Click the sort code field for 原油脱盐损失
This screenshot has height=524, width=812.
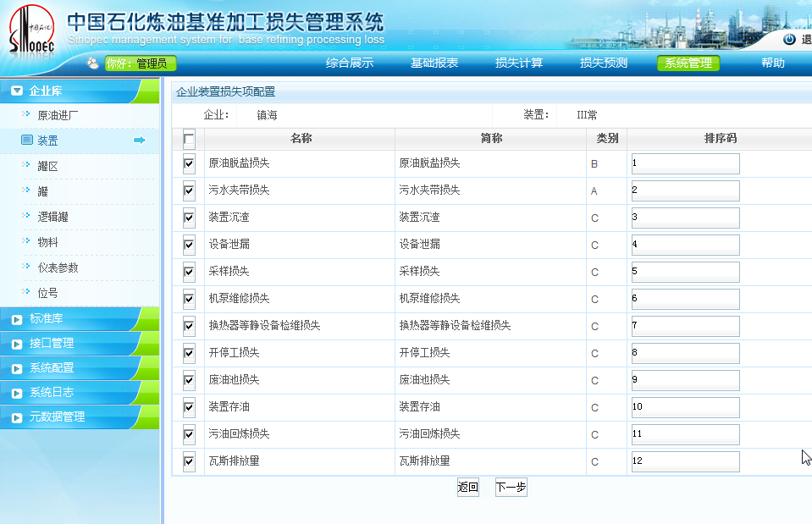click(x=686, y=163)
